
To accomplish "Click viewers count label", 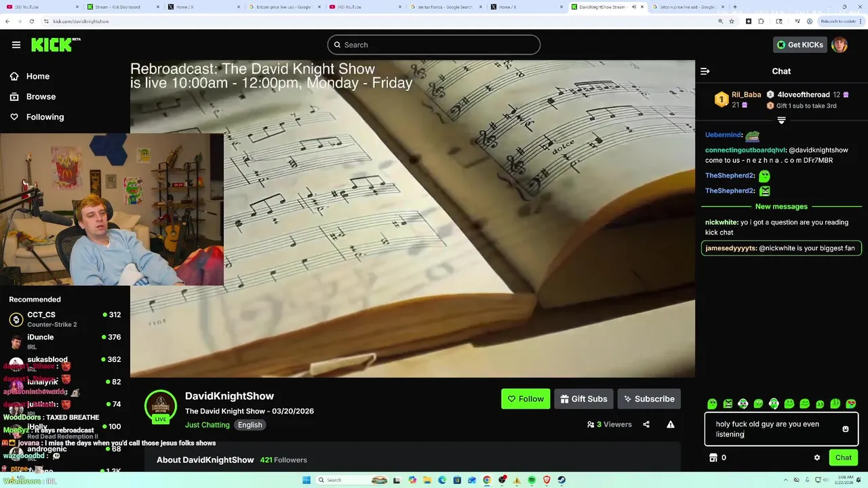I will click(610, 425).
